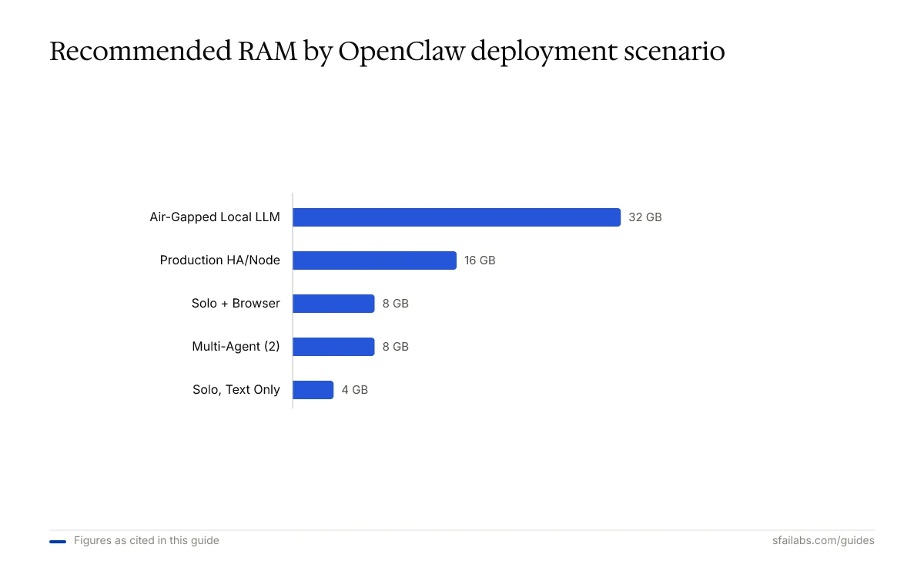Click the 'Figures as cited in this guide' note
This screenshot has width=924, height=578.
146,541
